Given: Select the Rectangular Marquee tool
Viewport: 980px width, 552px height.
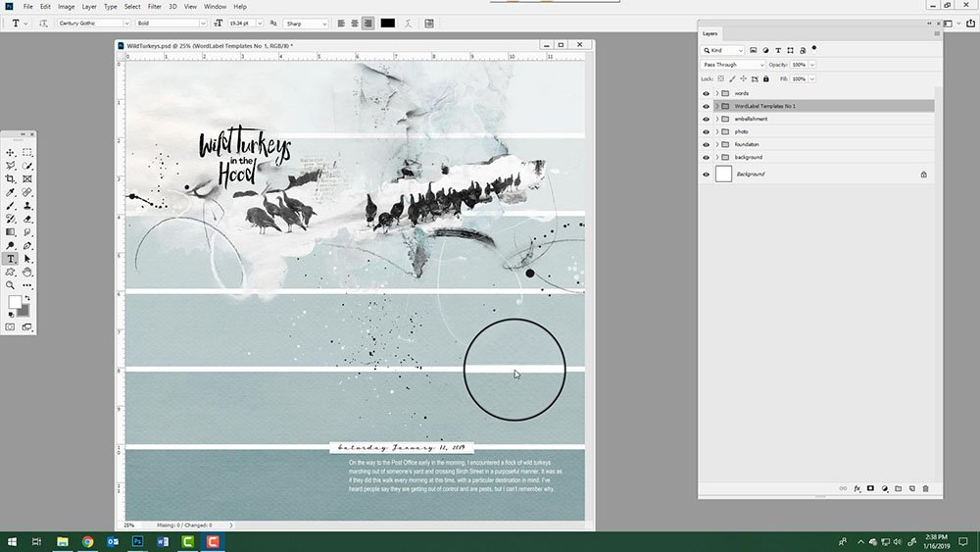Looking at the screenshot, I should [x=27, y=153].
